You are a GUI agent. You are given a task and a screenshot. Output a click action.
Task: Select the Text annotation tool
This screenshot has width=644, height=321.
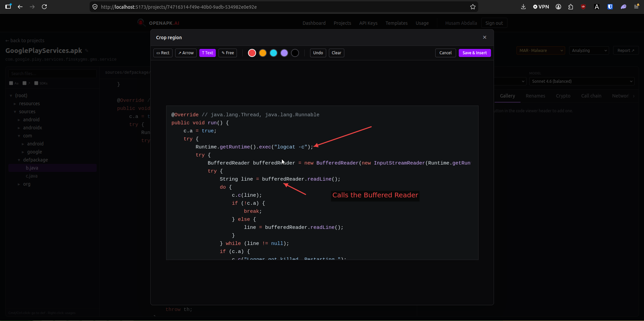tap(207, 53)
